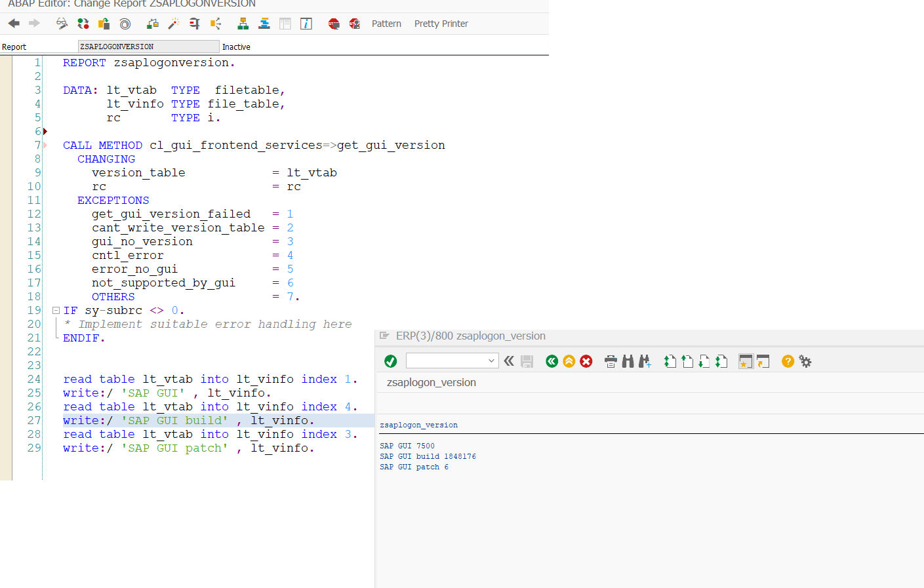
Task: Open Customize Local Layout gear icon
Action: pyautogui.click(x=805, y=361)
